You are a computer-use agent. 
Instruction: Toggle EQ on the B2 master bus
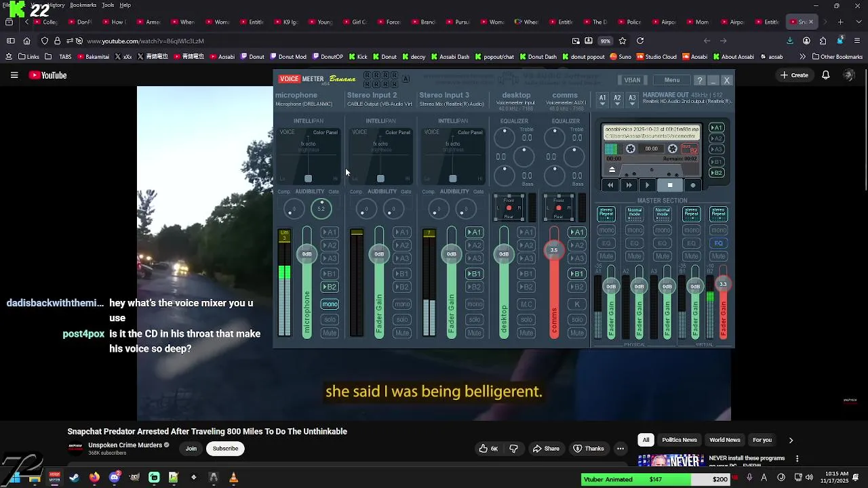[x=719, y=243]
